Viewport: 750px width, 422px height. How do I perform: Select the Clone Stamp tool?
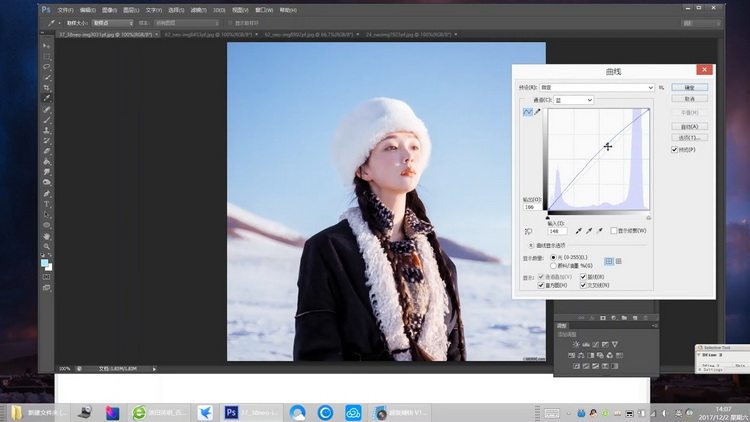point(46,130)
